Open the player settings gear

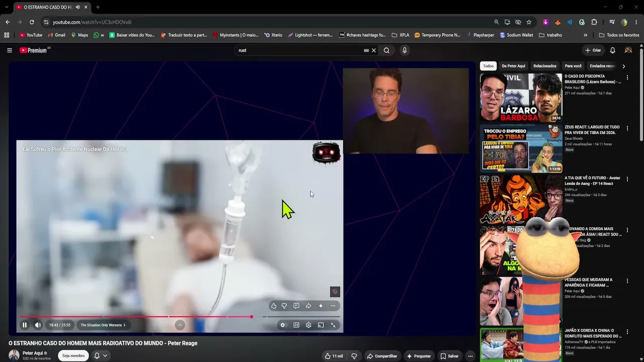click(x=308, y=325)
